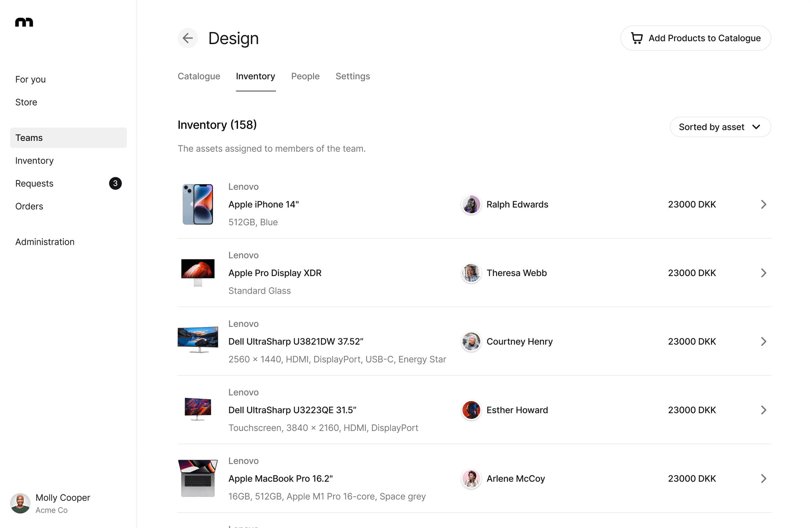The image size is (812, 528).
Task: Open Administration in the sidebar
Action: (x=45, y=242)
